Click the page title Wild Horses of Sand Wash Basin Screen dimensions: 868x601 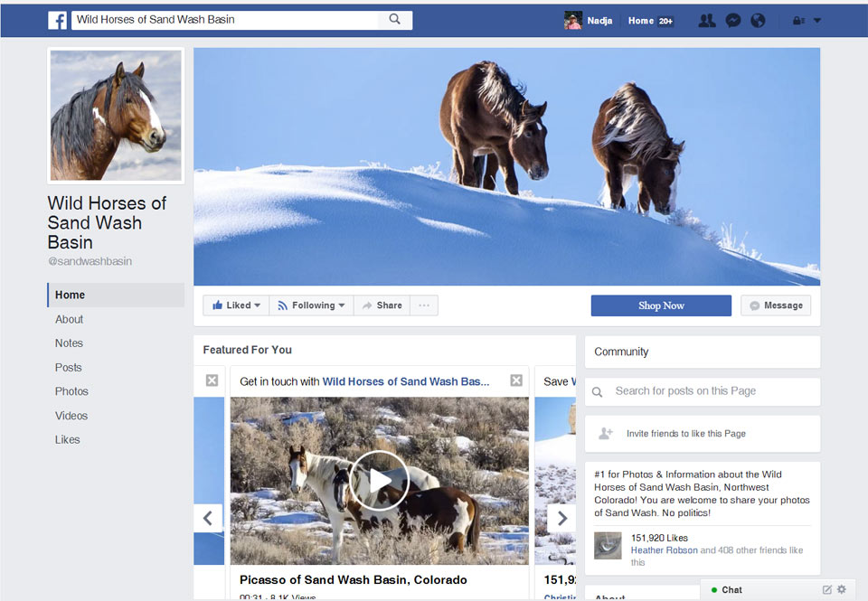pos(107,222)
